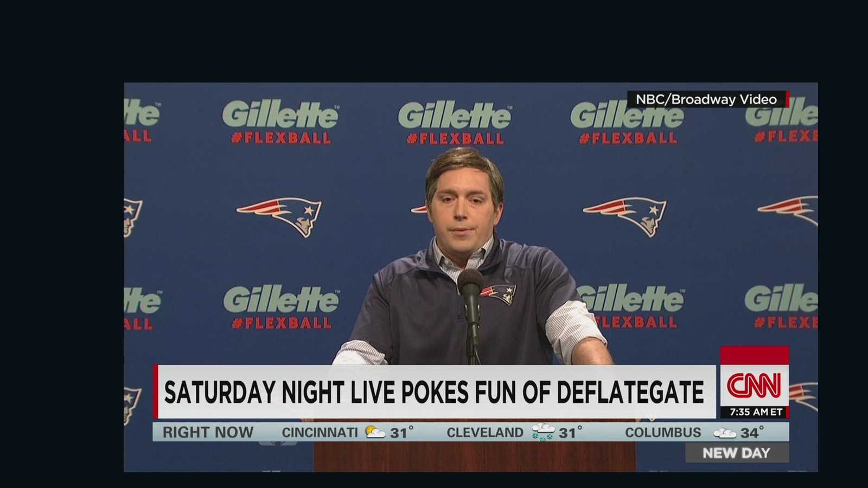
Task: Click the 31° temperature next to Cincinnati
Action: click(402, 433)
